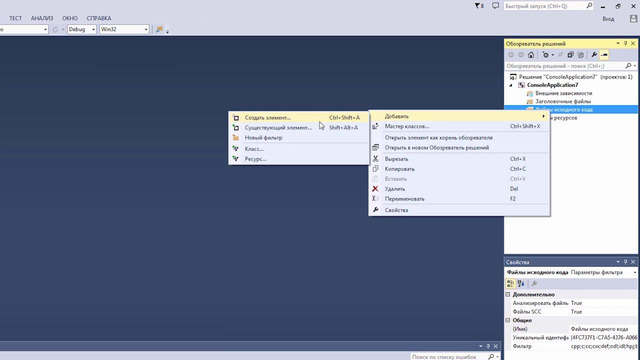
Task: Click the search magnifier in Solution Explorer
Action: [629, 66]
